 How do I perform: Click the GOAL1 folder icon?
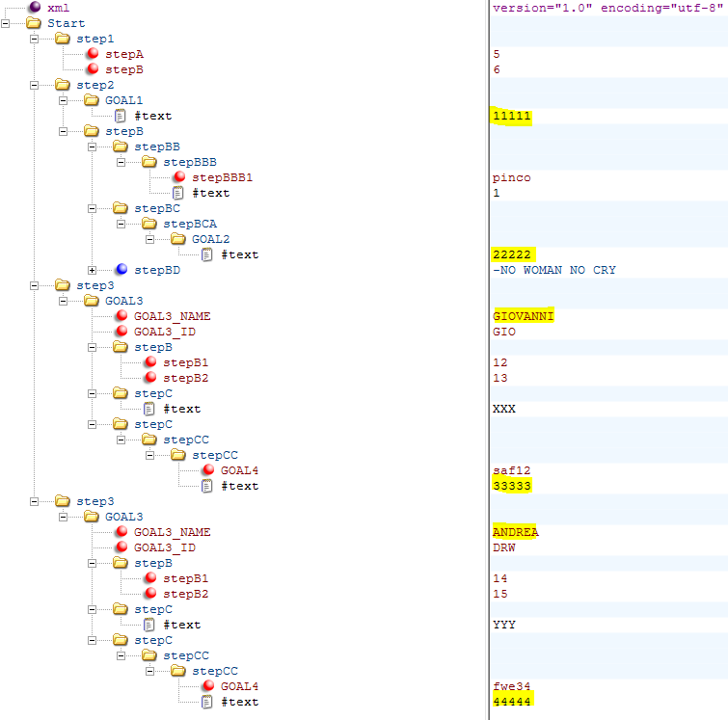click(x=92, y=100)
